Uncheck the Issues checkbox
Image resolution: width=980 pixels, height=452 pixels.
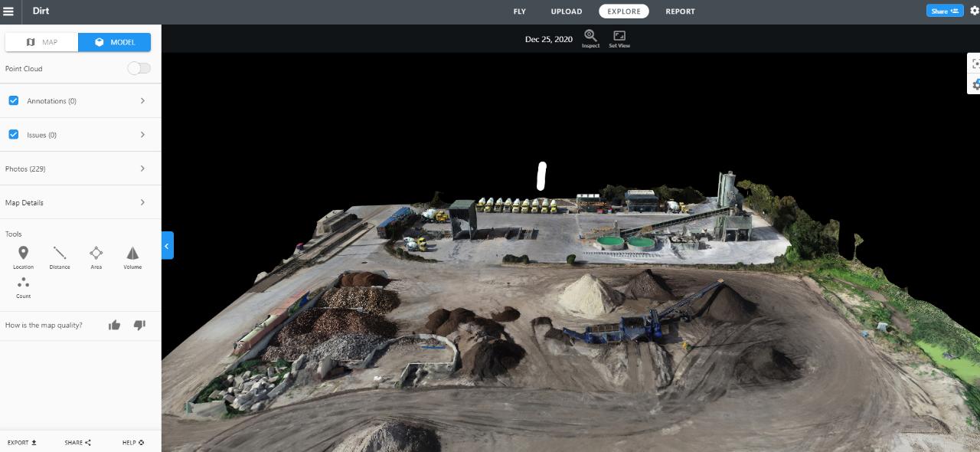point(14,134)
